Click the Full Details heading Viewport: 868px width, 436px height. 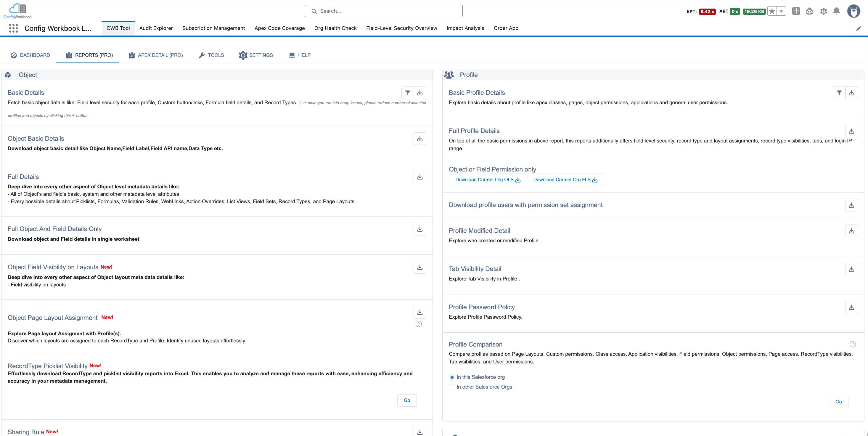(23, 177)
